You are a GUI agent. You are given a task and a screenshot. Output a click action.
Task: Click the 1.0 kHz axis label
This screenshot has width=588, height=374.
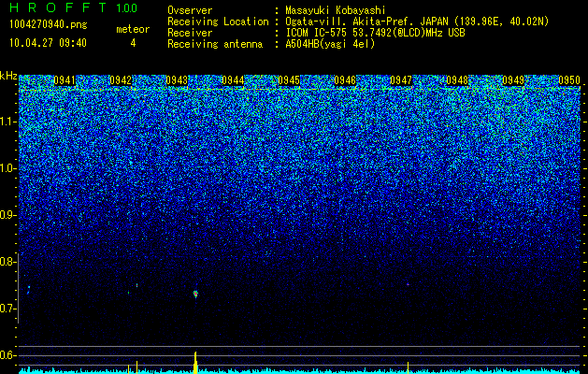8,168
